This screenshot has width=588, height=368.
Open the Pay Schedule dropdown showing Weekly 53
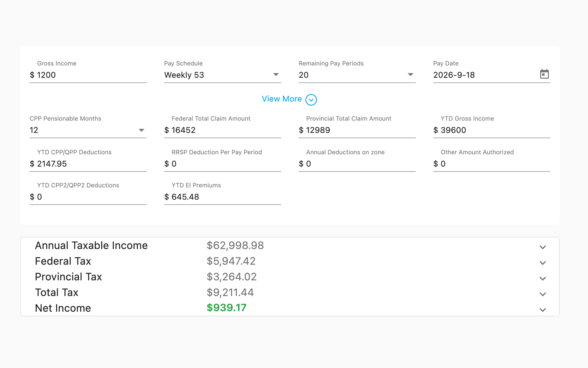[x=222, y=75]
